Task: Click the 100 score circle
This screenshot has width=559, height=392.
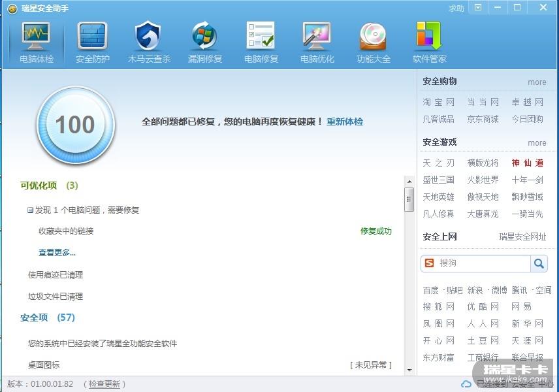Action: (76, 125)
